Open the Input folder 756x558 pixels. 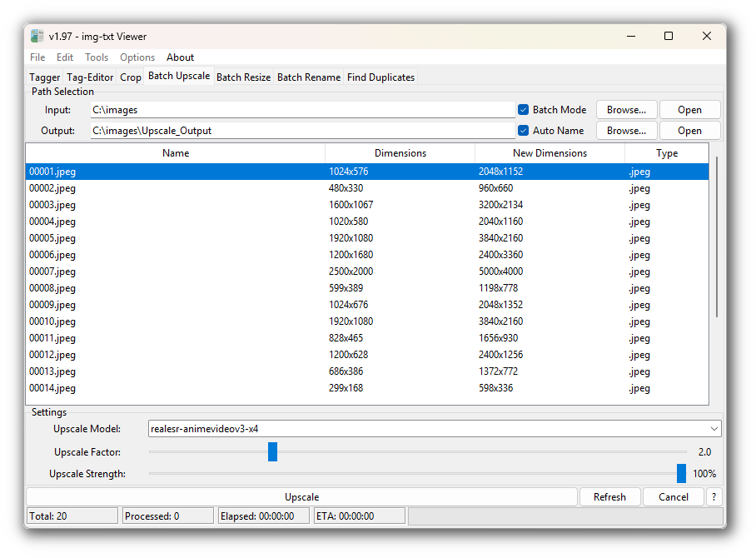(x=689, y=109)
